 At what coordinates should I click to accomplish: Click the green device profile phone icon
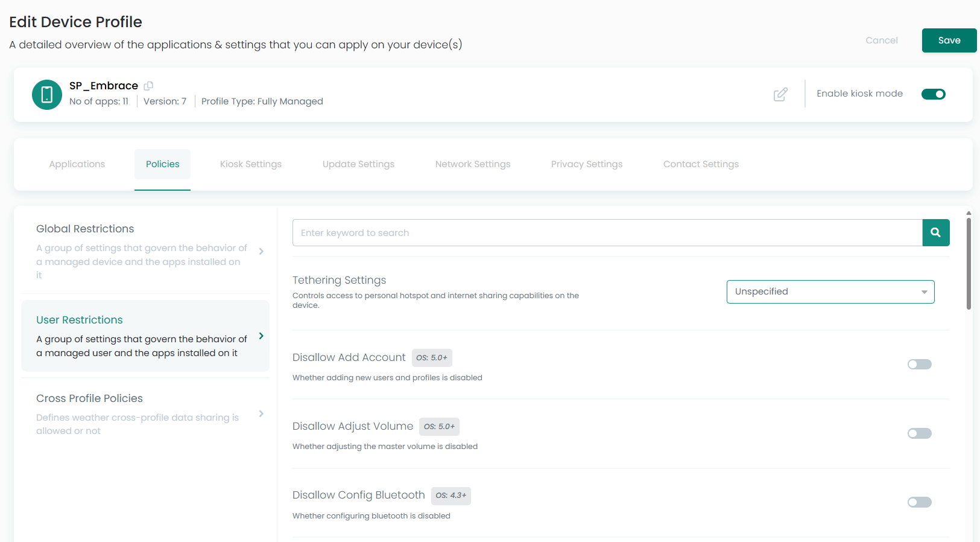click(x=47, y=95)
